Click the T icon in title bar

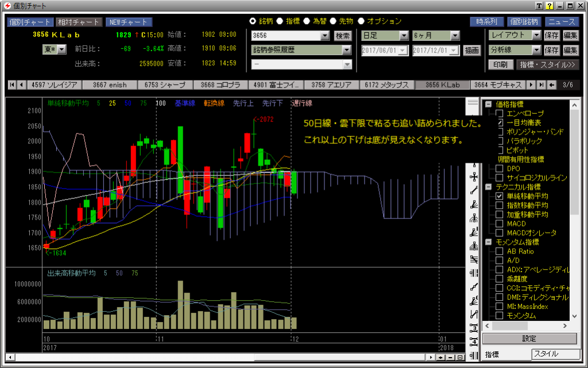[539, 6]
